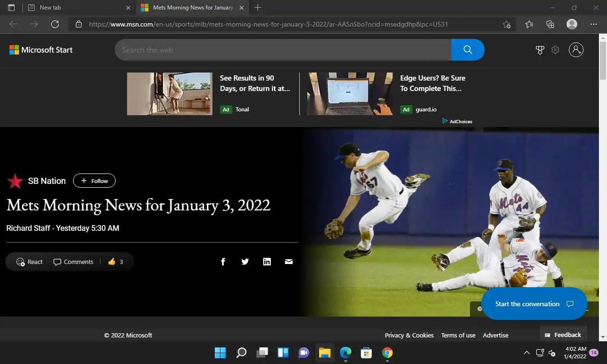The height and width of the screenshot is (364, 607).
Task: Click the page vertical scrollbar thumb
Action: point(603,61)
